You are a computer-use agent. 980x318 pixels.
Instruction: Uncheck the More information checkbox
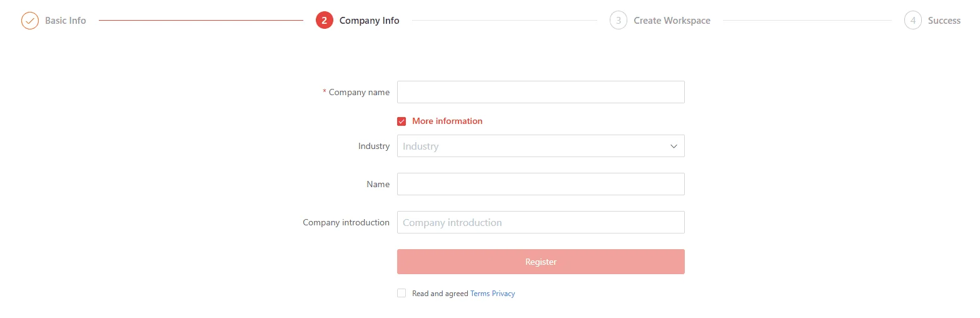click(402, 121)
